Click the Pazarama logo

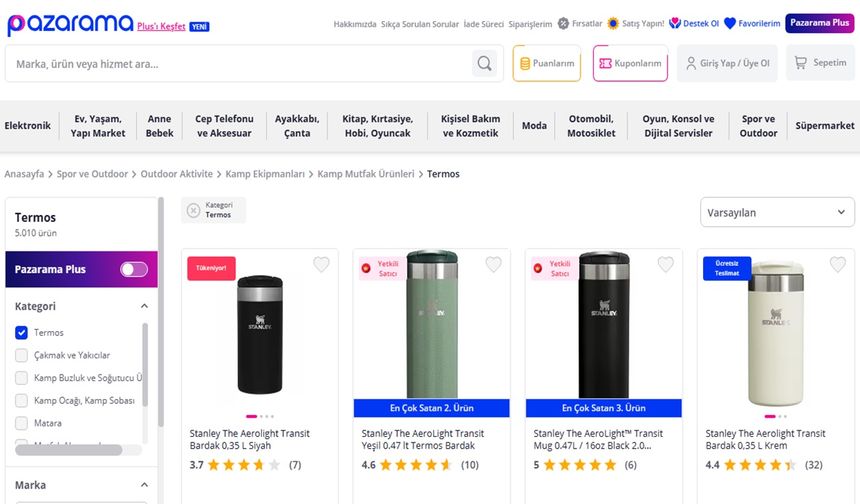pos(70,24)
